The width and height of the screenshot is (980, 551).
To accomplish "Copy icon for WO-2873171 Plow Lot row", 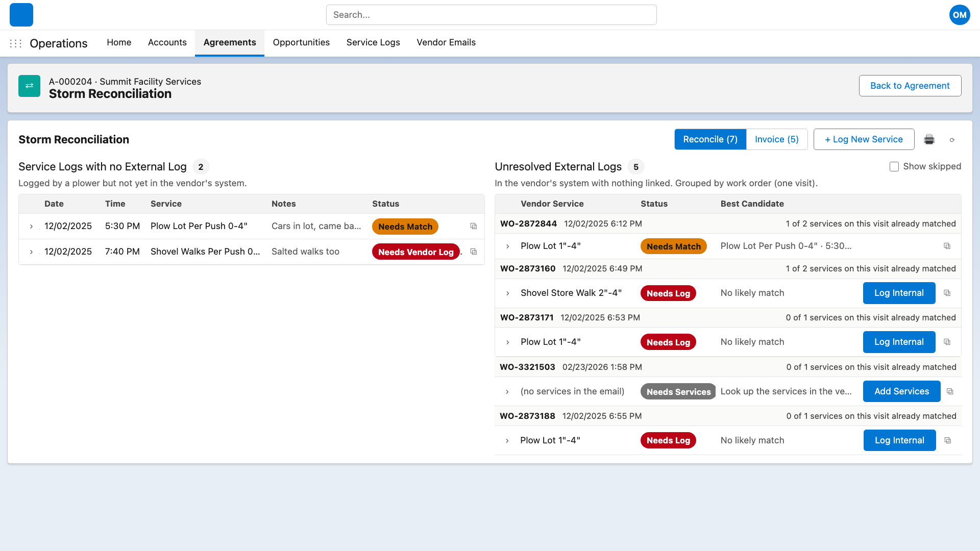I will (x=947, y=342).
